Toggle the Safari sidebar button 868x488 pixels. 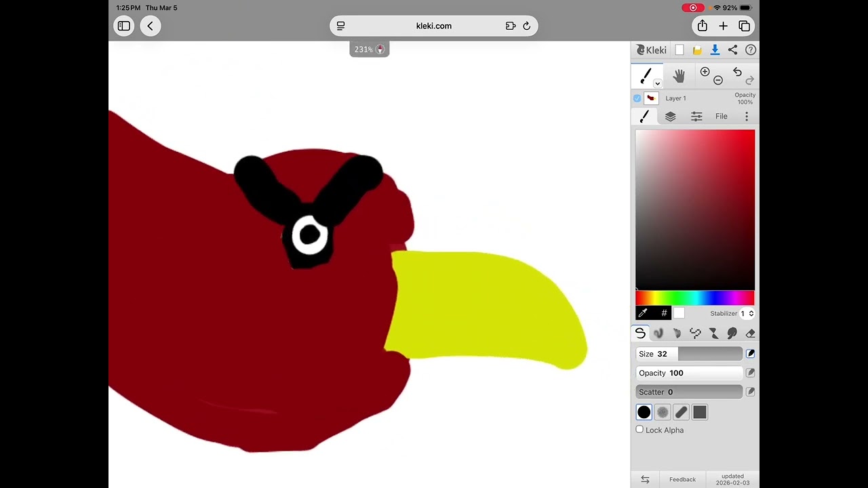click(123, 26)
